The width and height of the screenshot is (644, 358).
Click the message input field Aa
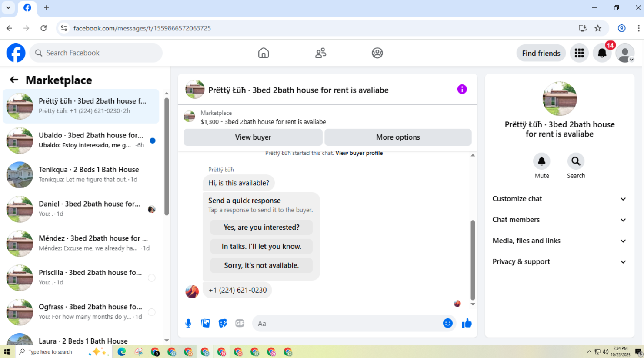348,323
